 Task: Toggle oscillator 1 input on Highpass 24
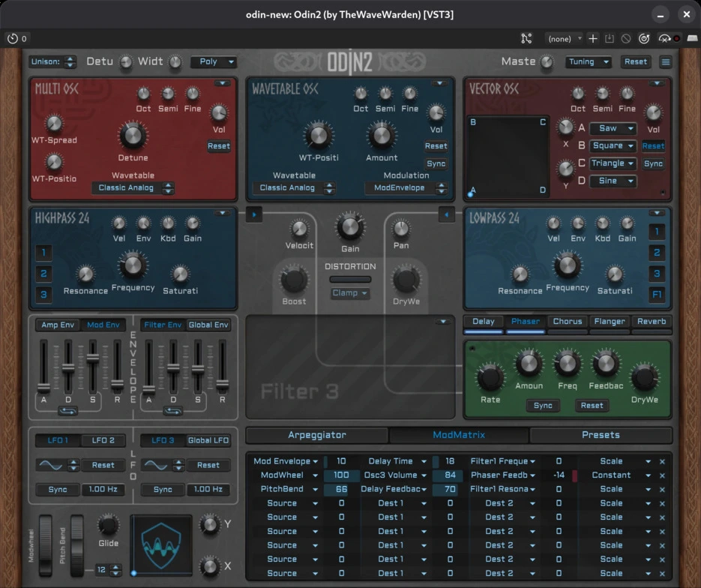click(x=44, y=252)
